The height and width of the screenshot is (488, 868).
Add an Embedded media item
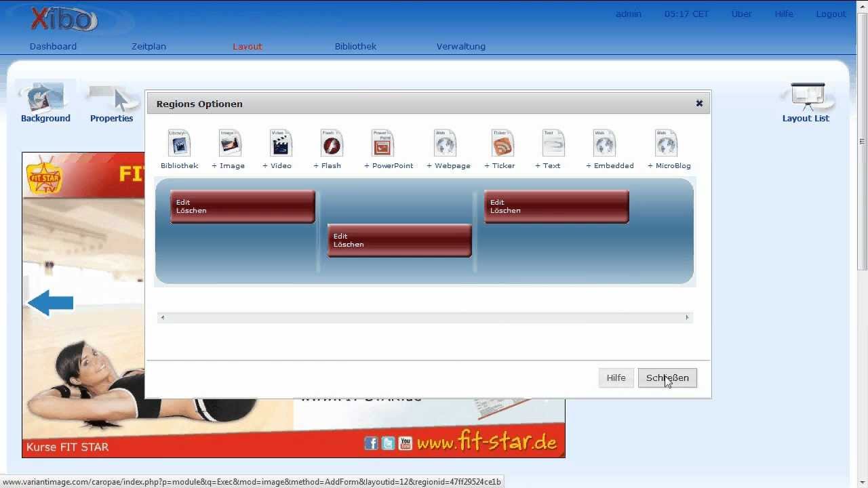coord(604,142)
